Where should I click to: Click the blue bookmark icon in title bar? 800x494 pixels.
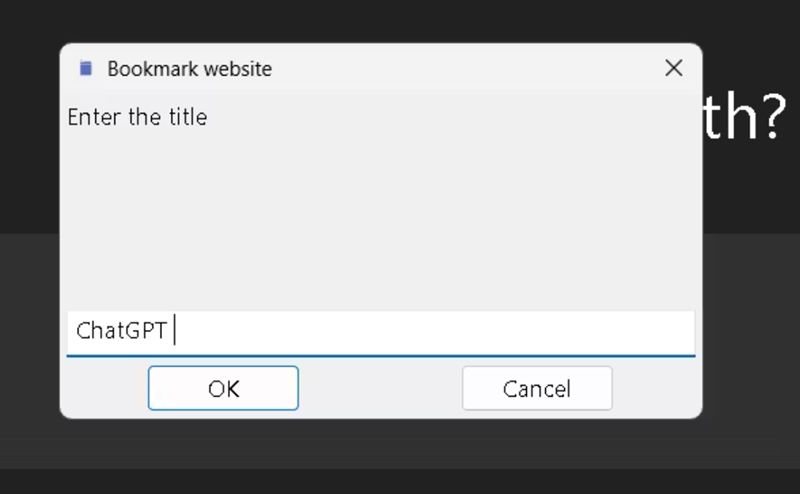(86, 68)
